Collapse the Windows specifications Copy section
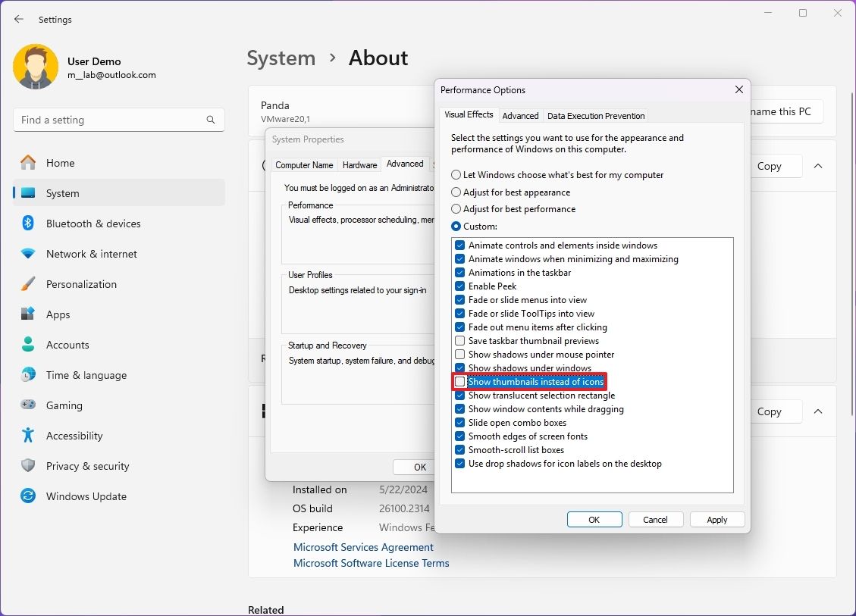The width and height of the screenshot is (856, 616). [817, 411]
